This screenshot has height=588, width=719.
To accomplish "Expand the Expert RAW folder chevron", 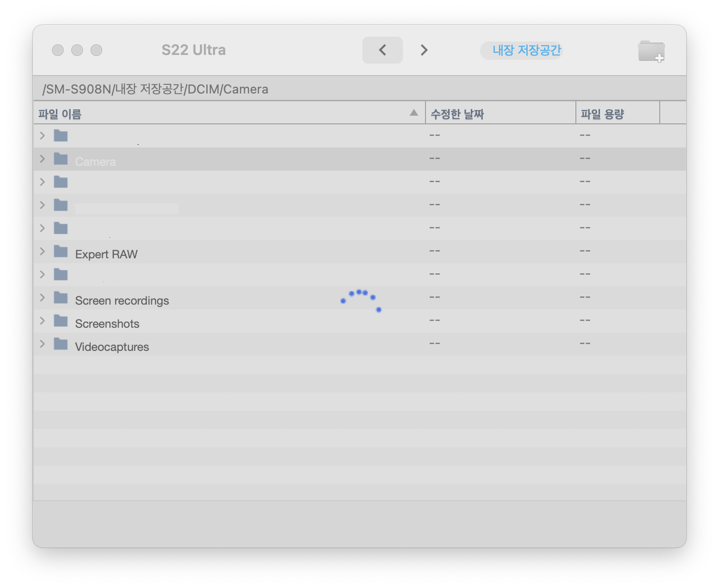I will pos(42,251).
